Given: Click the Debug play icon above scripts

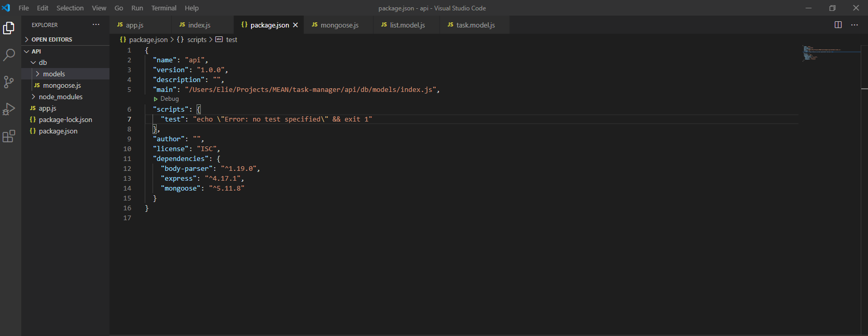Looking at the screenshot, I should click(x=156, y=99).
